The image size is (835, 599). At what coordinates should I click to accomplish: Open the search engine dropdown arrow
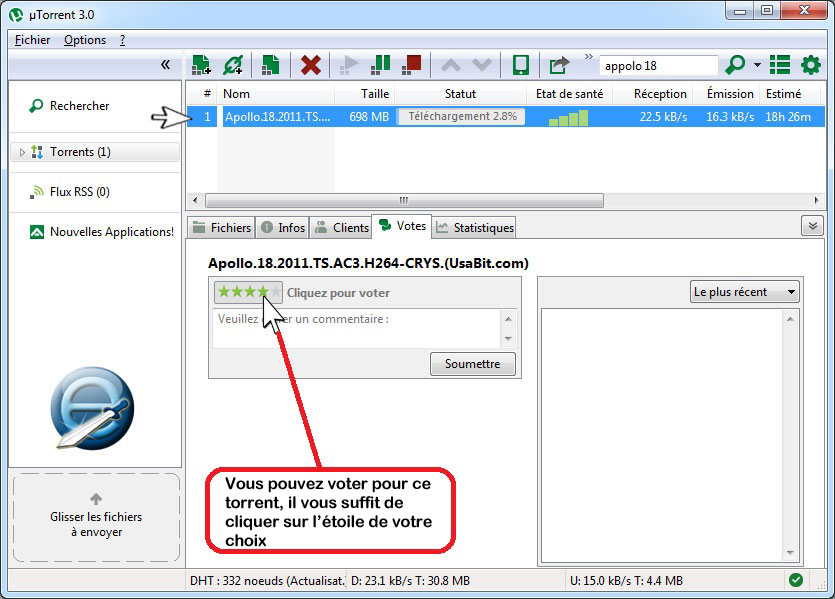757,65
